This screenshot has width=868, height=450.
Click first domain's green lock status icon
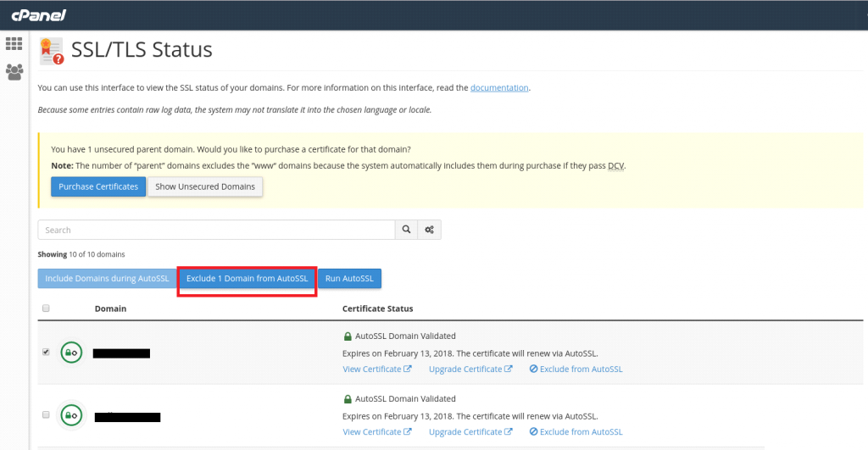[71, 353]
